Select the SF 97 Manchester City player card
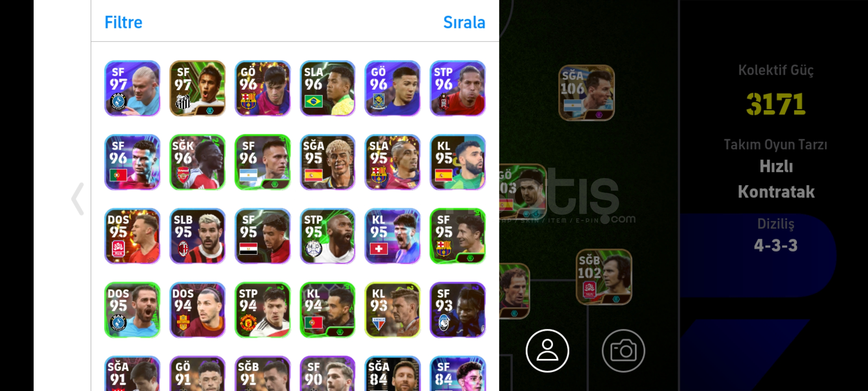 [x=132, y=88]
